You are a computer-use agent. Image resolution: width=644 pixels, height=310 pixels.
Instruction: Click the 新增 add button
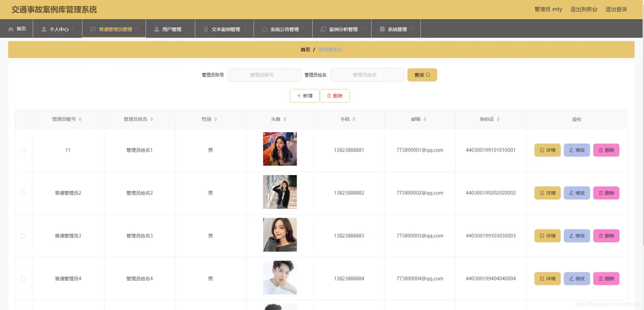click(305, 96)
